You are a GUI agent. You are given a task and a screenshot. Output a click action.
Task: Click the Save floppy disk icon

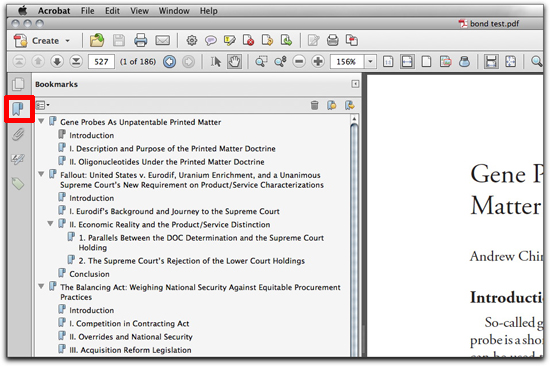[119, 40]
